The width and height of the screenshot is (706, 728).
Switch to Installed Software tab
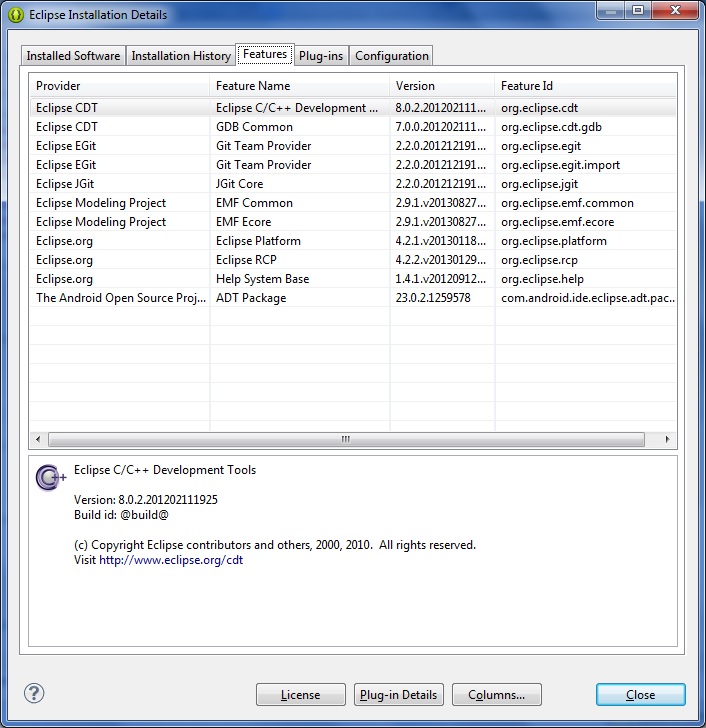pos(73,56)
